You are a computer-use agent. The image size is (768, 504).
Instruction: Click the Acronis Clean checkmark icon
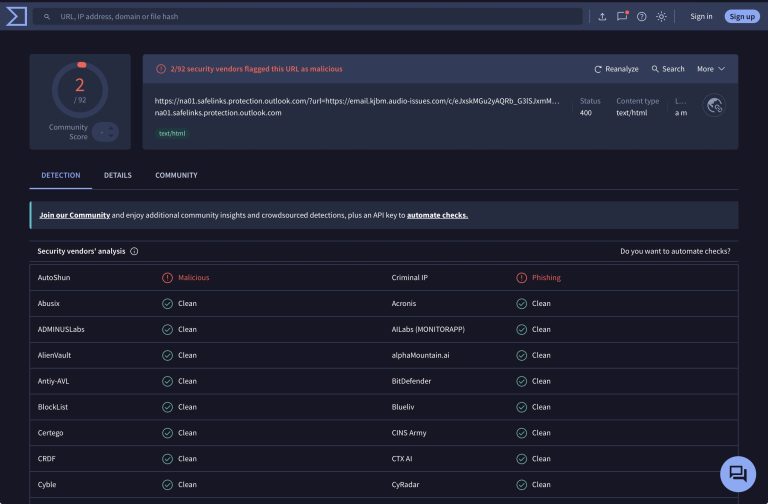522,304
